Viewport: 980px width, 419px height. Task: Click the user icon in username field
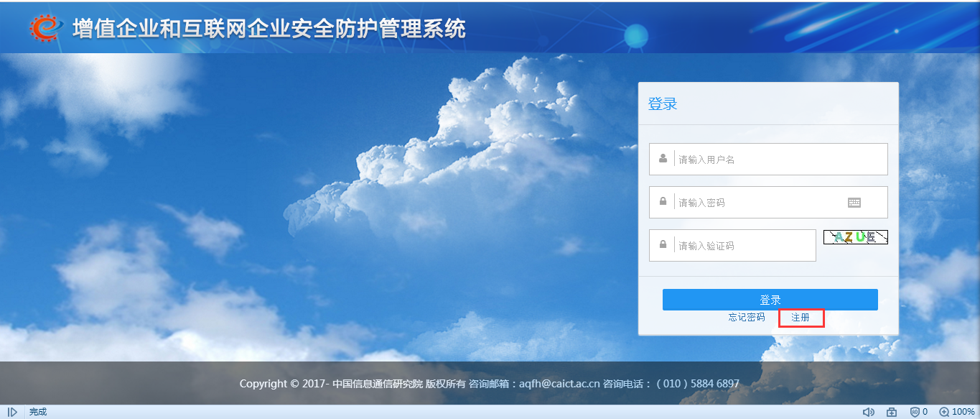click(663, 159)
